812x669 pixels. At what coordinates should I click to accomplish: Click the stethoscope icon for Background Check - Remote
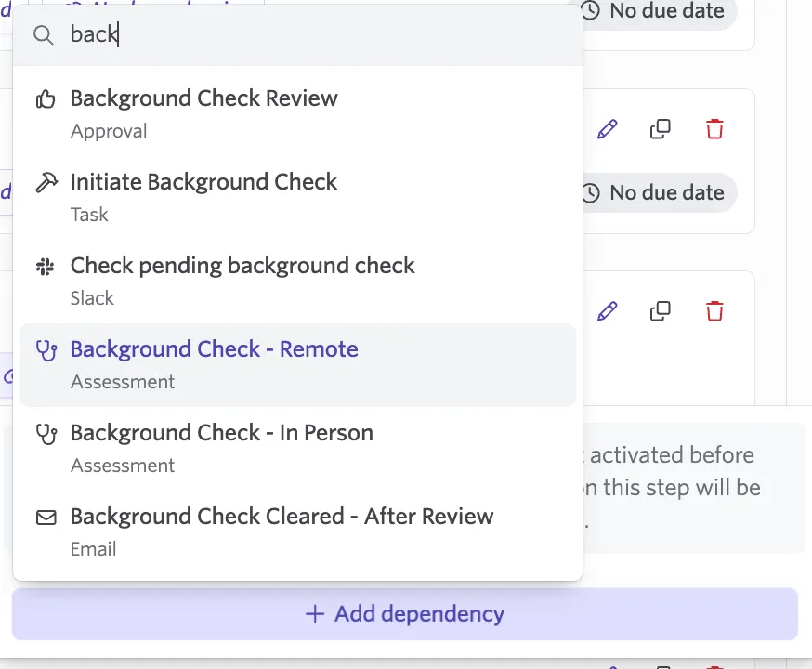(x=46, y=350)
